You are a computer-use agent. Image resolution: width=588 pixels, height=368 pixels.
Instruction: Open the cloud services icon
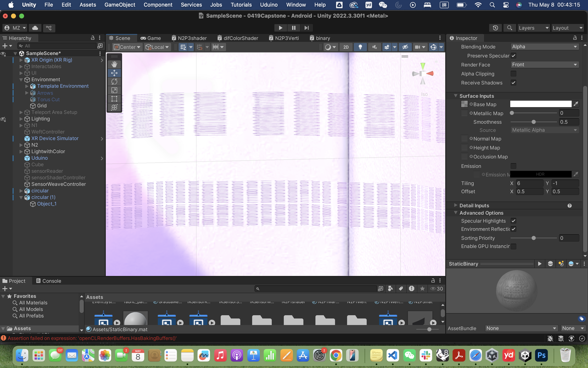pos(35,28)
